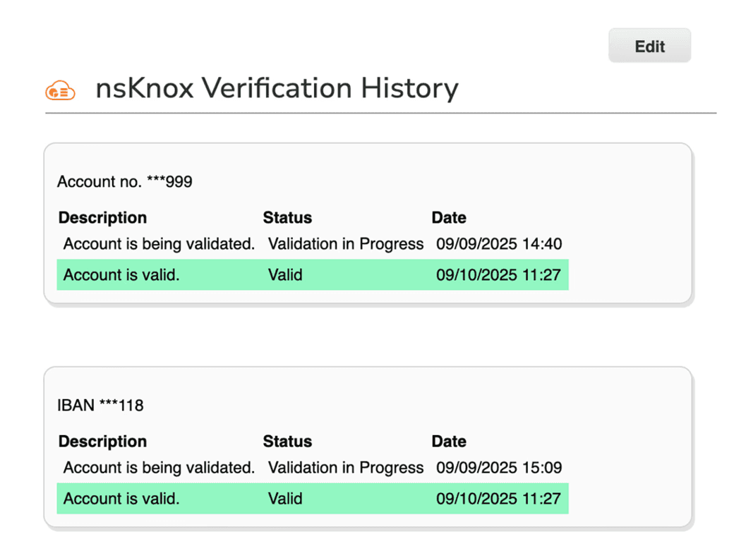Click Status header in Account ***999 table

pyautogui.click(x=287, y=217)
